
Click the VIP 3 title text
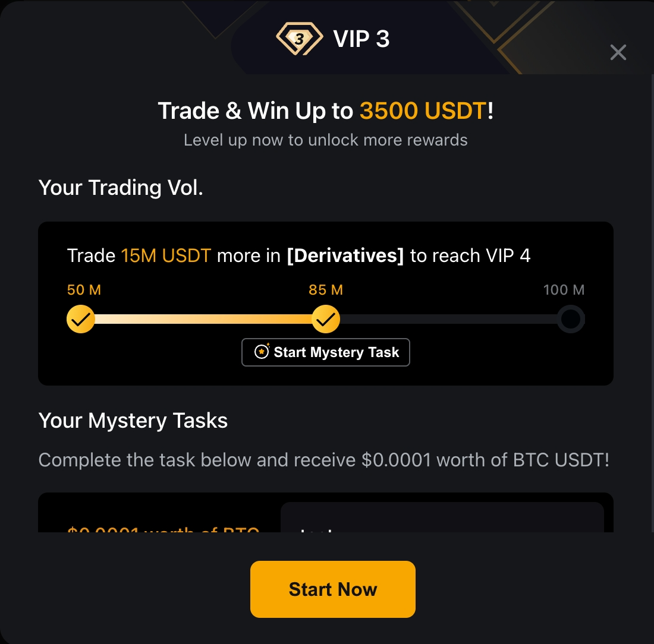361,39
